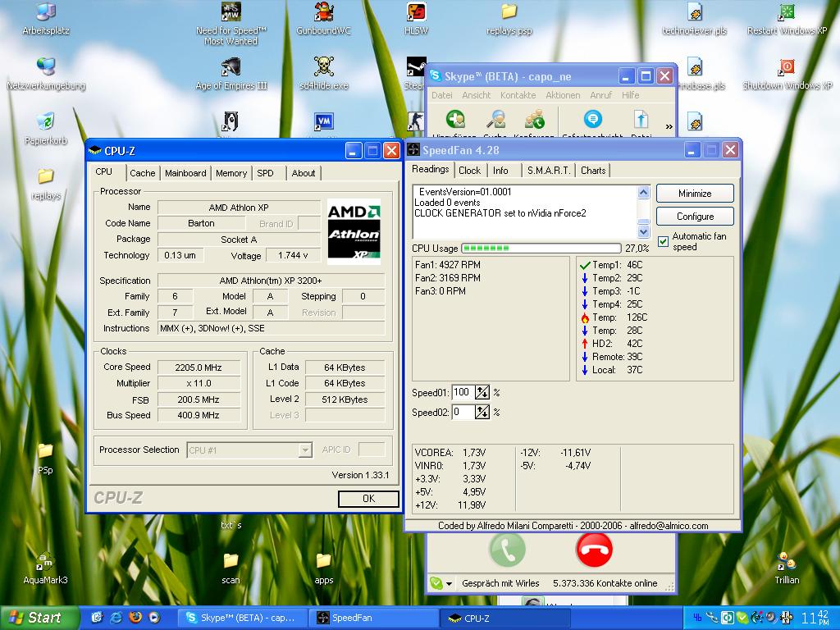
Task: Click Skype search (Suche) toolbar icon
Action: tap(495, 119)
